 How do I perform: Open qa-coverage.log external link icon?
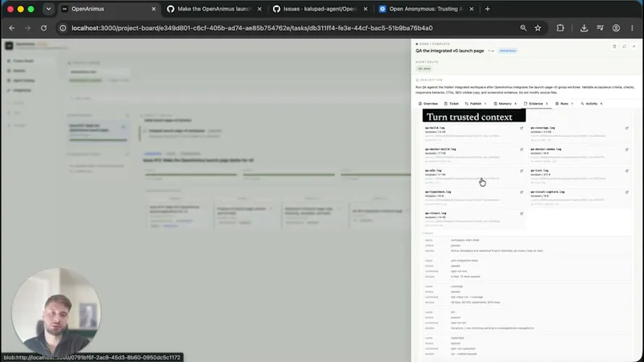pyautogui.click(x=627, y=128)
